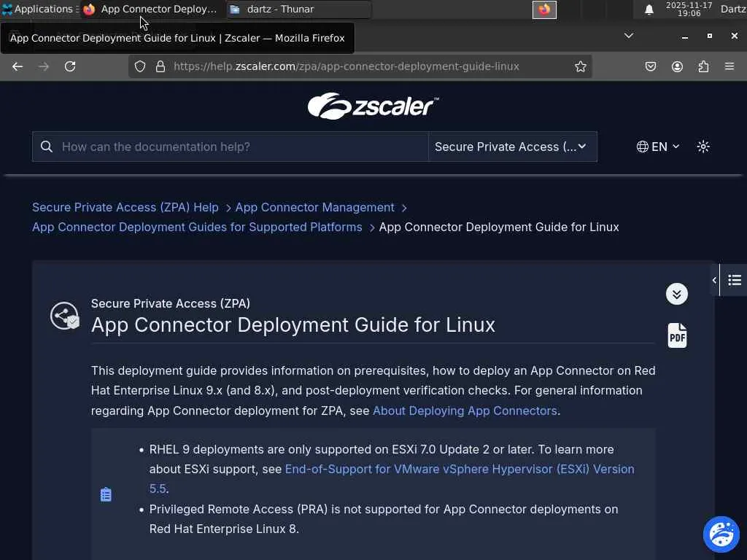The image size is (747, 560).
Task: Click the Secure Private Access (ZPA) subtitle text
Action: [171, 303]
